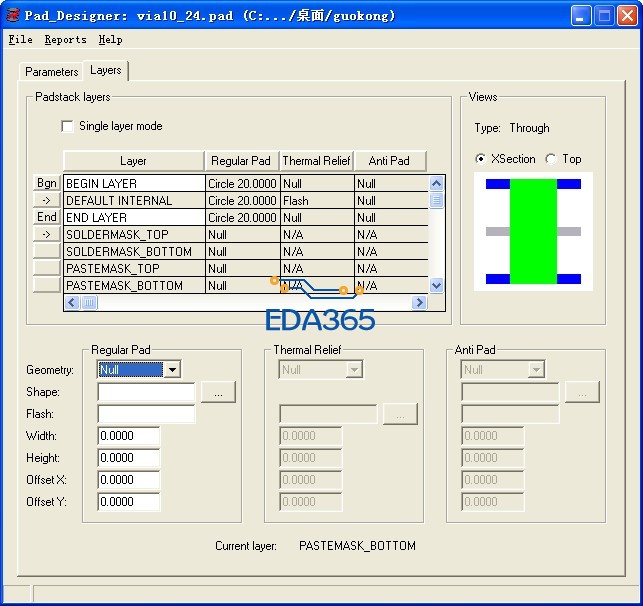643x606 pixels.
Task: Click arrow button beside SOLDERMASK_TOP
Action: click(x=47, y=234)
